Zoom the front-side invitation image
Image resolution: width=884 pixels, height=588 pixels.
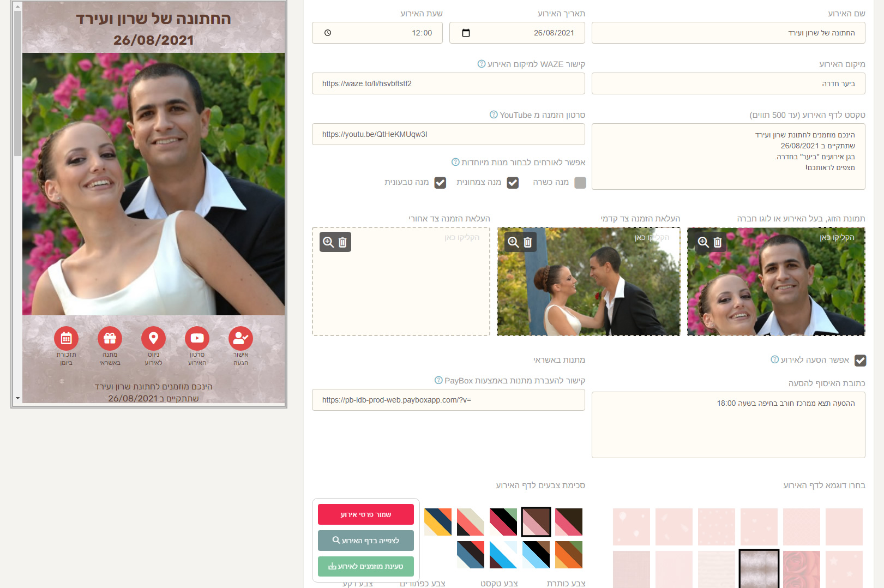[513, 242]
